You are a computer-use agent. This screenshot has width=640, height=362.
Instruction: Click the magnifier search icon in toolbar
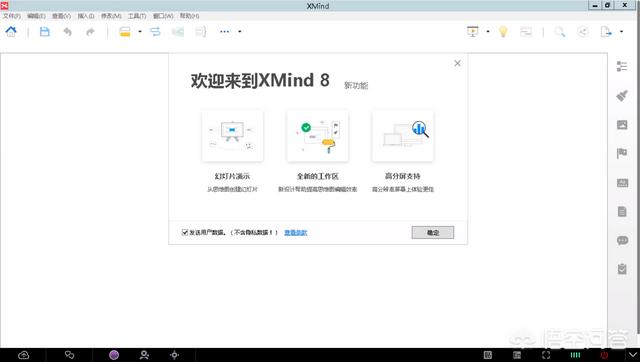[x=560, y=32]
